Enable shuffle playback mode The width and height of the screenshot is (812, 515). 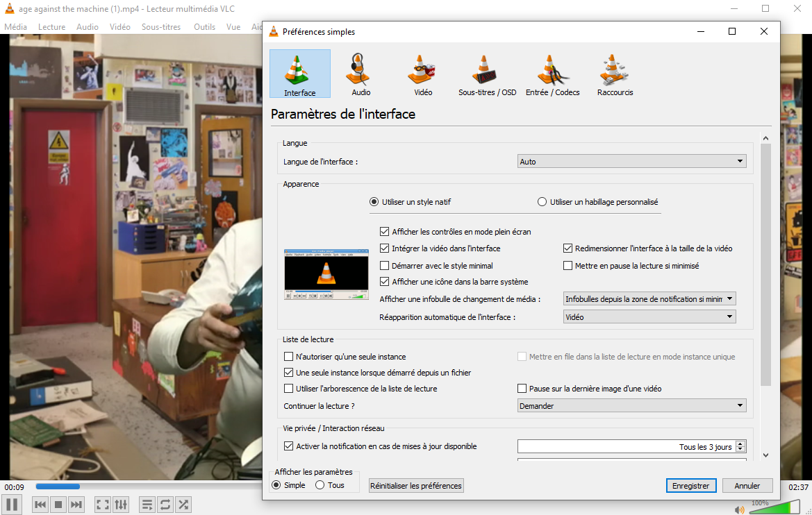click(183, 505)
